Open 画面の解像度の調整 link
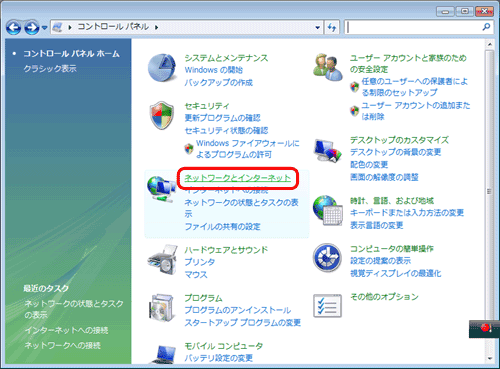This screenshot has width=500, height=369. pos(384,177)
